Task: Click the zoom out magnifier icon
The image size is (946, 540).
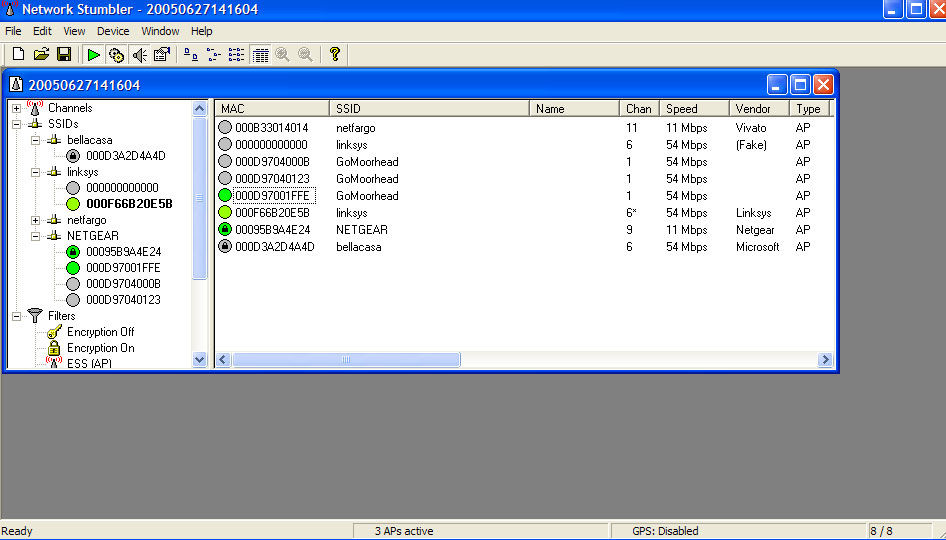Action: [x=305, y=55]
